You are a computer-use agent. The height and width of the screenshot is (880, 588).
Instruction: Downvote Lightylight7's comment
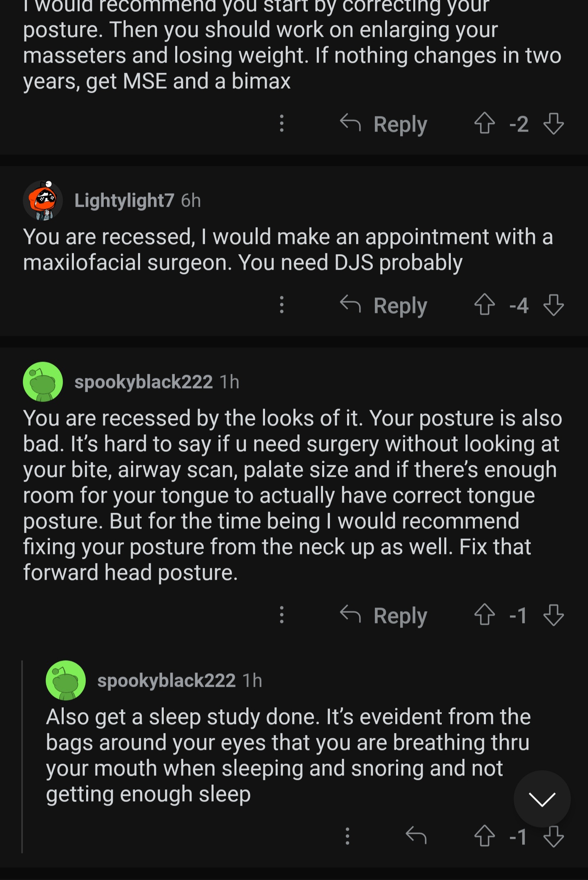554,304
